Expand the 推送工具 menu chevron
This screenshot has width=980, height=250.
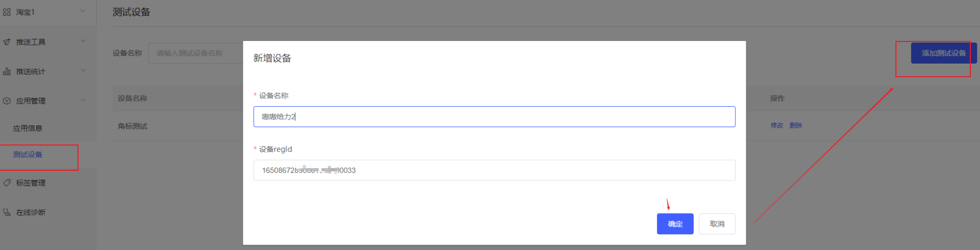point(83,41)
